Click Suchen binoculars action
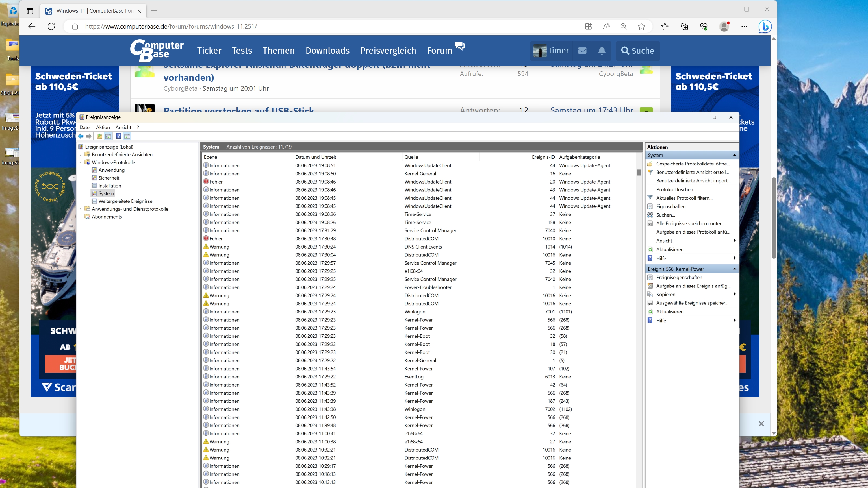 tap(665, 215)
